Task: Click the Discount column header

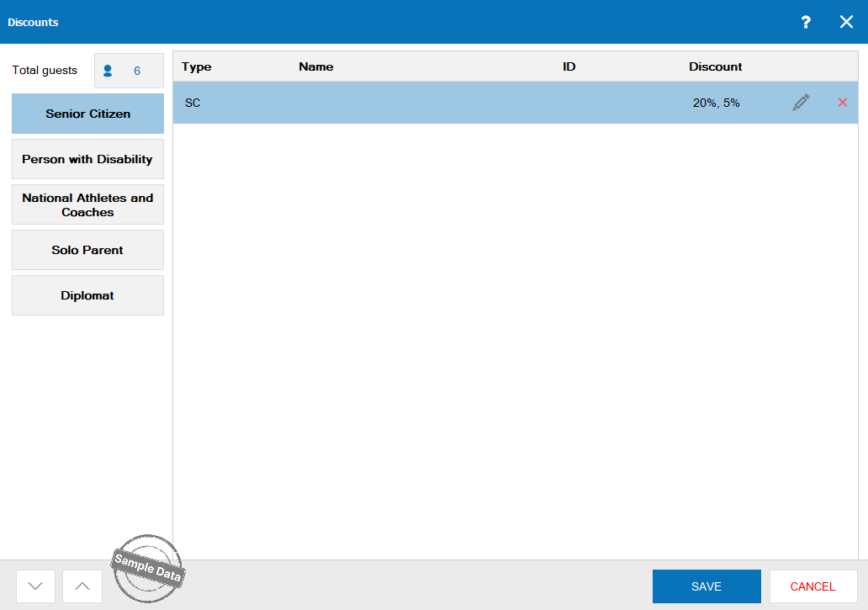Action: (x=716, y=66)
